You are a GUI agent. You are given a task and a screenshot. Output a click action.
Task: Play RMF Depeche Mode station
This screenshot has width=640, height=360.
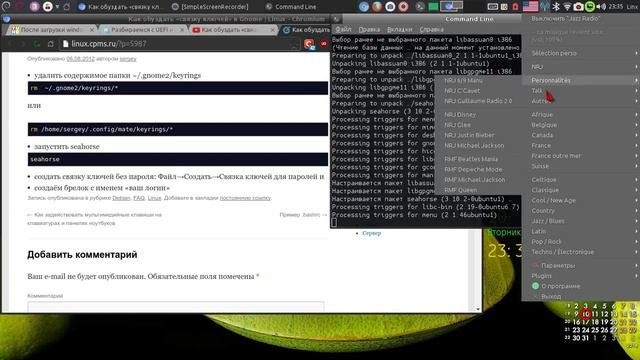pos(477,169)
